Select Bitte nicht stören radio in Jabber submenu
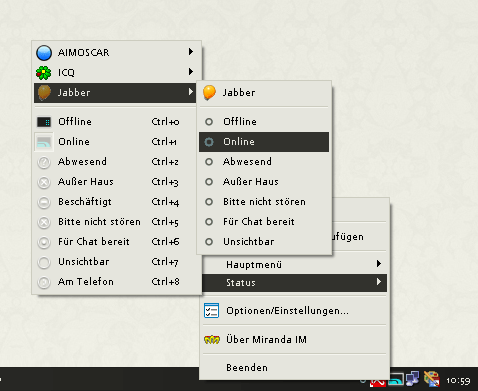This screenshot has height=391, width=478. (209, 202)
